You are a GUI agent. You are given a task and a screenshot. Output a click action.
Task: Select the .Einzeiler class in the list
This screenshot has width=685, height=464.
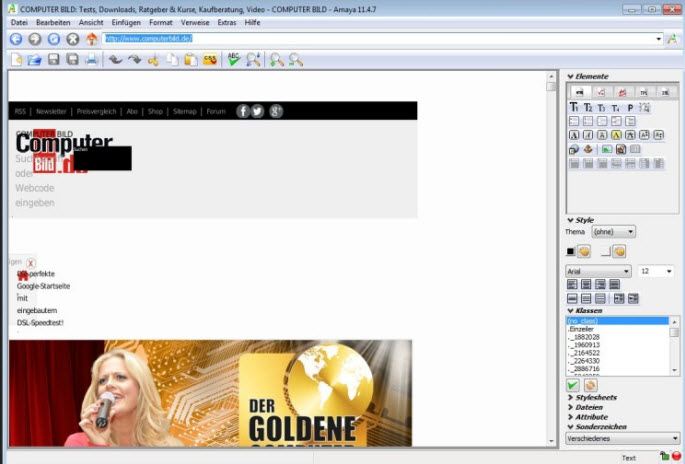[617, 329]
